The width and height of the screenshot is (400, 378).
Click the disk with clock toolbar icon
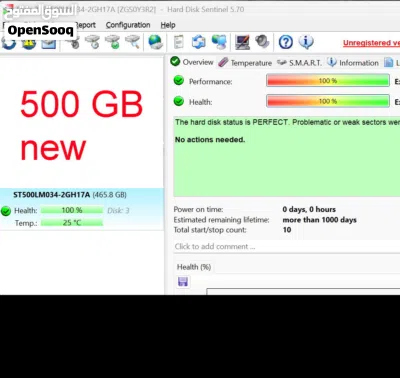click(x=92, y=42)
